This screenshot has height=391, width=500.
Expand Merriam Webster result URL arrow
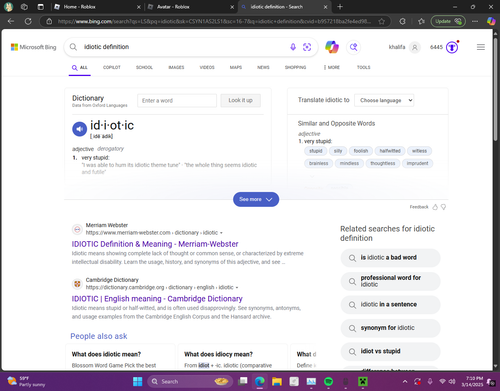221,233
